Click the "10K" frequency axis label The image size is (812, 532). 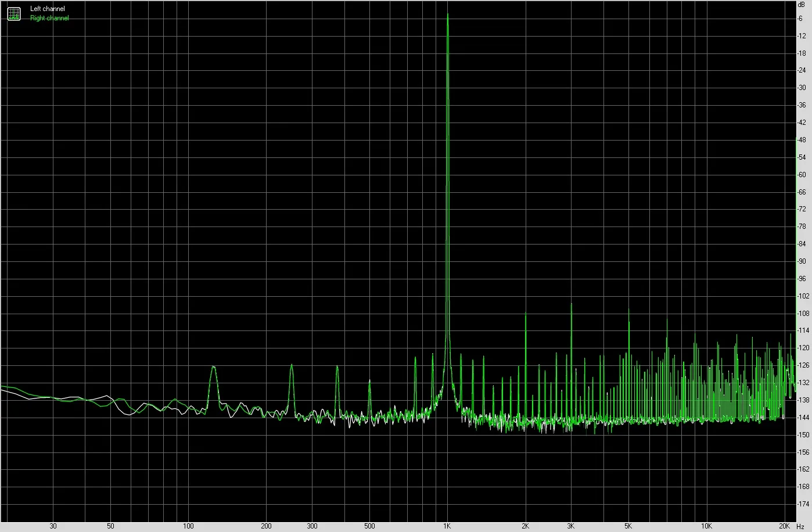click(x=706, y=526)
